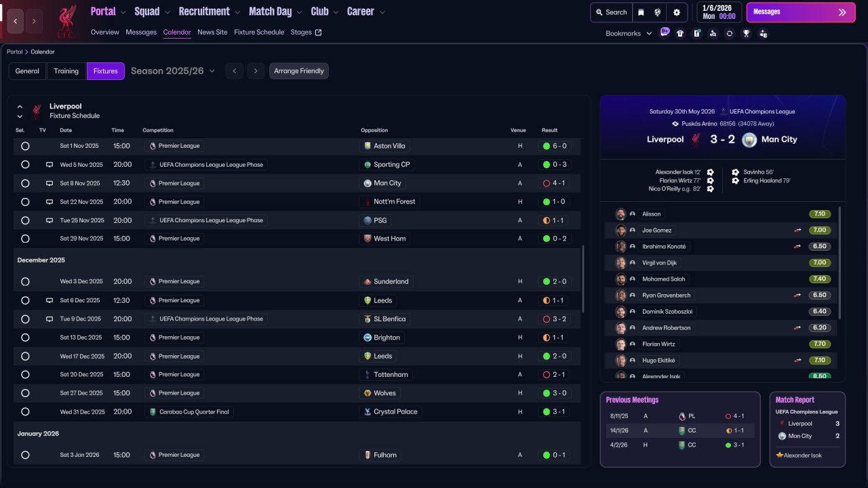Screen dimensions: 868x488
Task: Click the trophy icon bookmark shortcut
Action: 746,33
